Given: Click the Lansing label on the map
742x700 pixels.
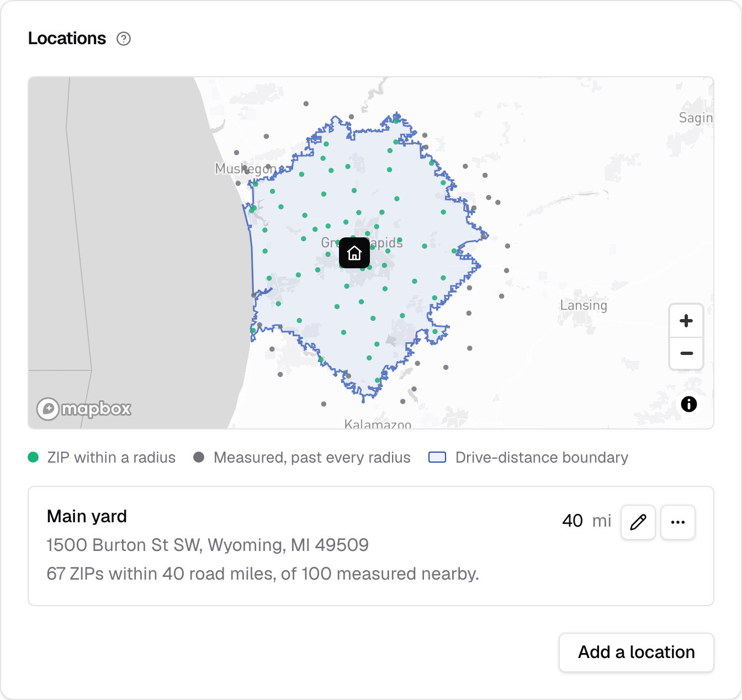Looking at the screenshot, I should (584, 305).
